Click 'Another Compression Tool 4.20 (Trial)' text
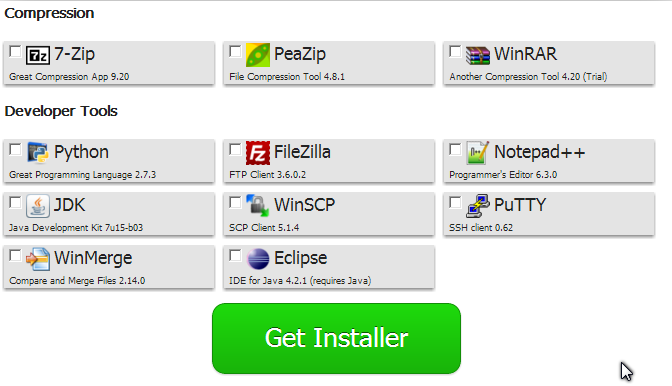Screen dimensions: 672x386 coord(528,77)
